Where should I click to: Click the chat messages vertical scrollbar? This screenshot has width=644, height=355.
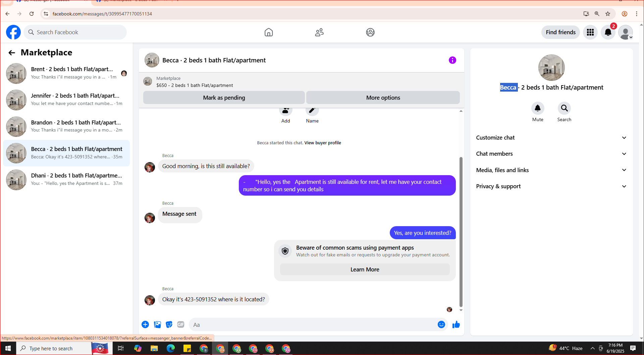(461, 232)
